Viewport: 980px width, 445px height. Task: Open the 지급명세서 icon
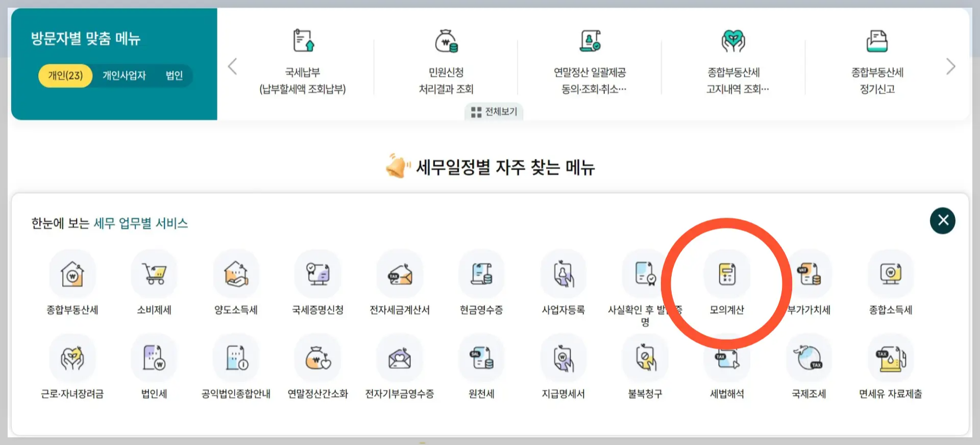tap(563, 358)
